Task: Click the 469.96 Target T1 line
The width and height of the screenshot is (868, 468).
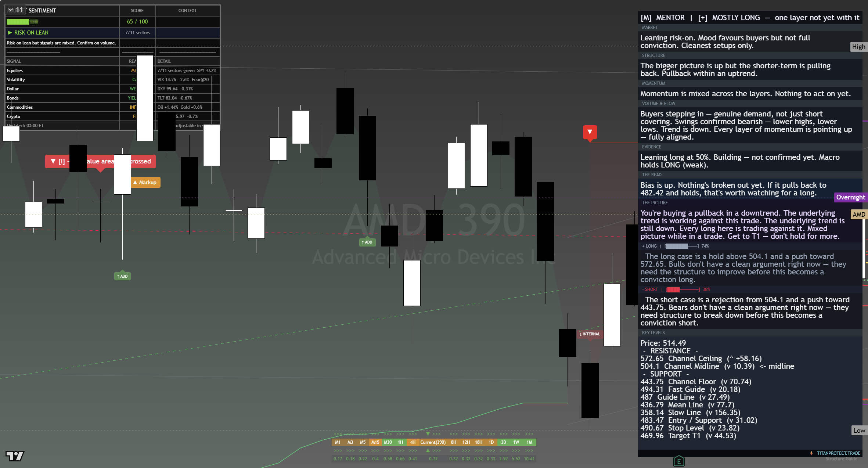Action: (688, 436)
